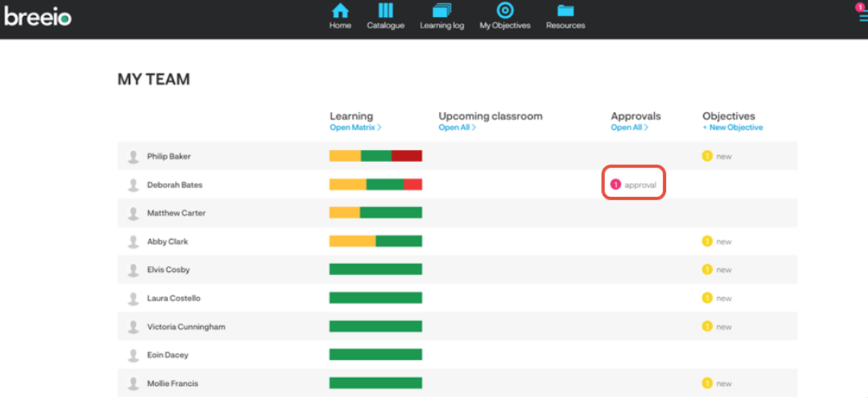The image size is (868, 398).
Task: Click Mollie Francis' avatar icon
Action: click(133, 384)
